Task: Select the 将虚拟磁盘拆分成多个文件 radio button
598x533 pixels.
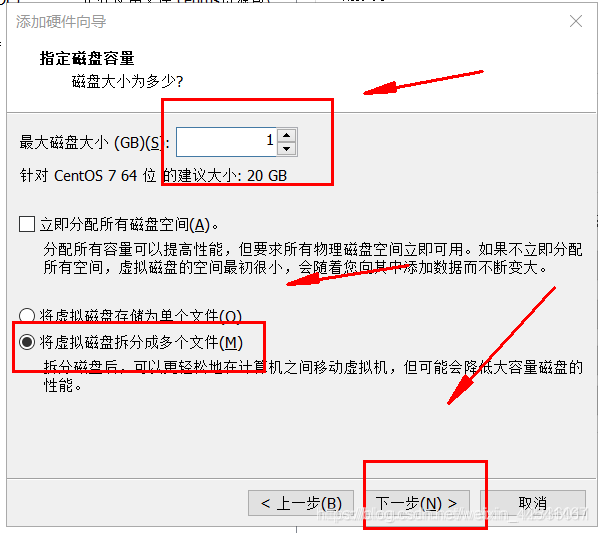Action: 27,342
